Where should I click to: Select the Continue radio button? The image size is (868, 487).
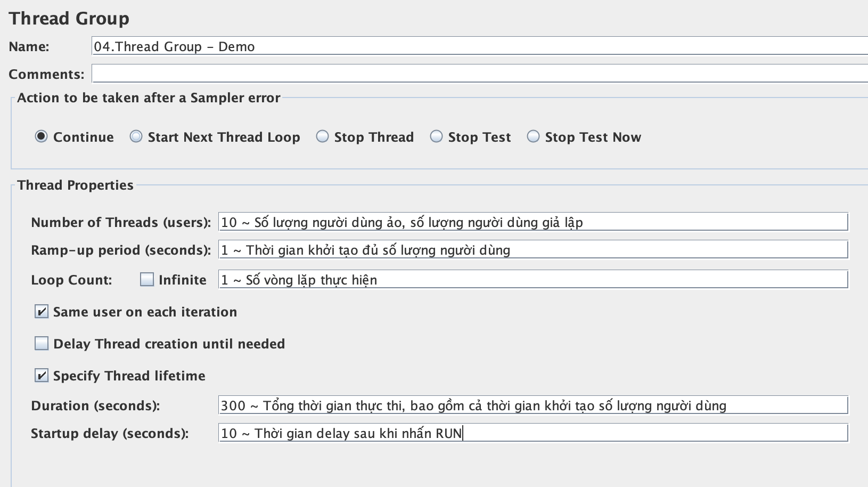41,137
